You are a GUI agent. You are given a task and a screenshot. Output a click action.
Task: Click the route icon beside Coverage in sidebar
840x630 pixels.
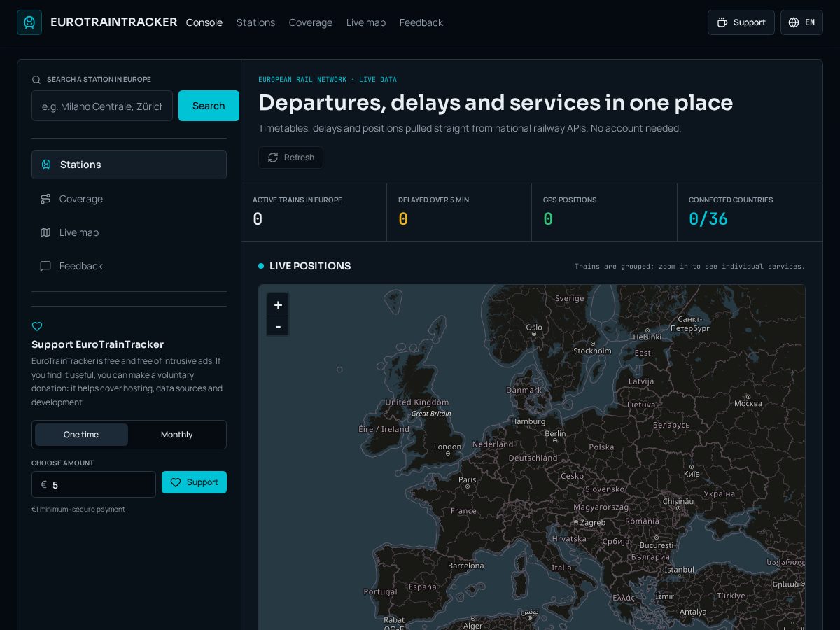45,199
